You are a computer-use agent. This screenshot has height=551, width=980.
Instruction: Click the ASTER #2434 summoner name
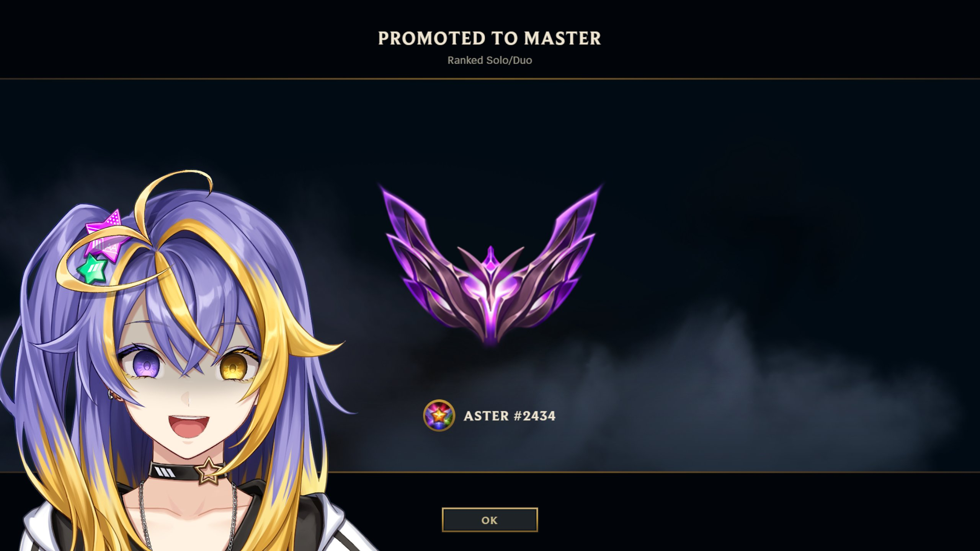point(510,416)
